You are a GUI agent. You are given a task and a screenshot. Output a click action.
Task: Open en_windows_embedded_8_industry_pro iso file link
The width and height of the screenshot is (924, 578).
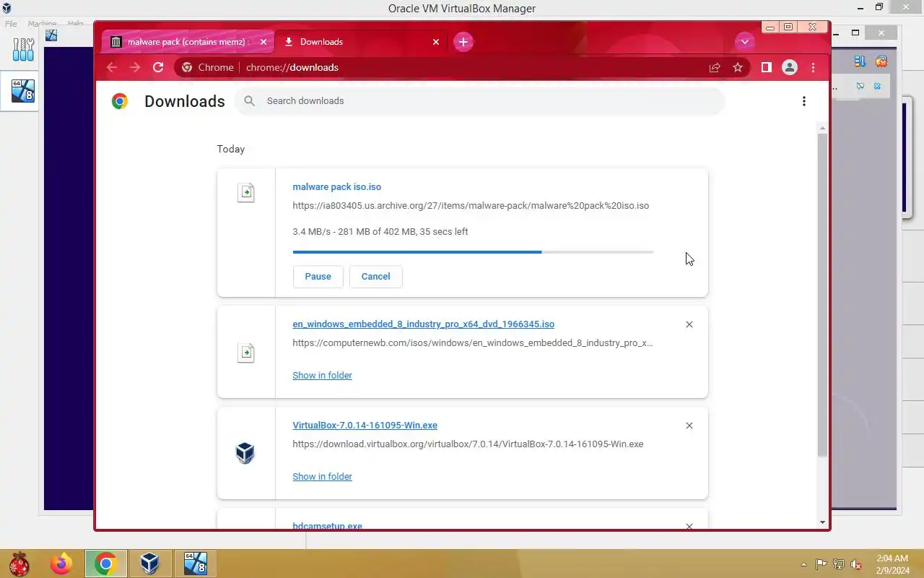(423, 324)
